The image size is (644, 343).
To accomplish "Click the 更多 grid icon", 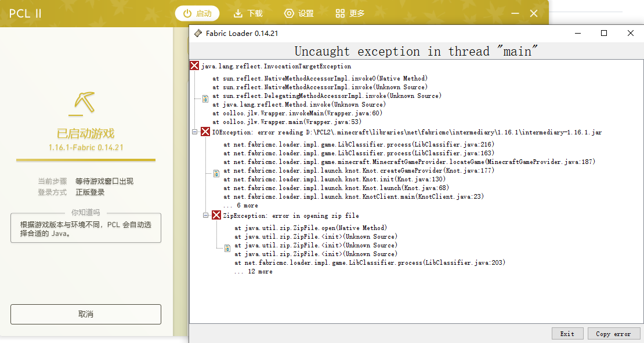I will click(x=339, y=13).
